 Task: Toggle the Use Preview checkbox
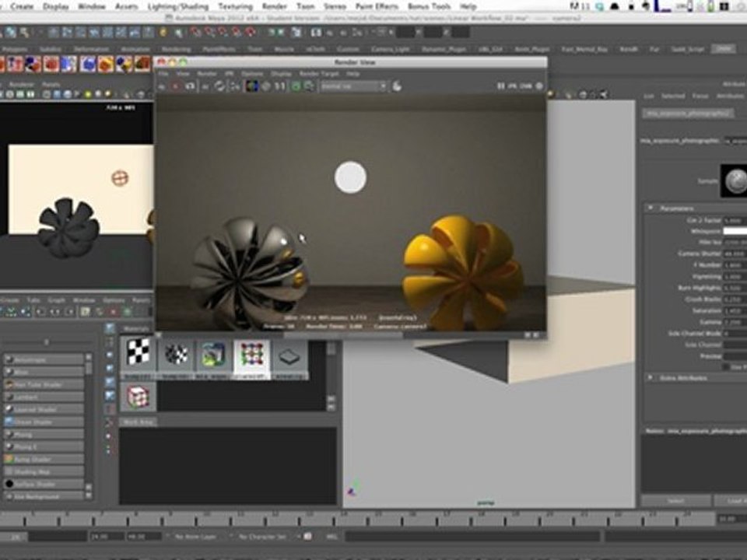725,366
